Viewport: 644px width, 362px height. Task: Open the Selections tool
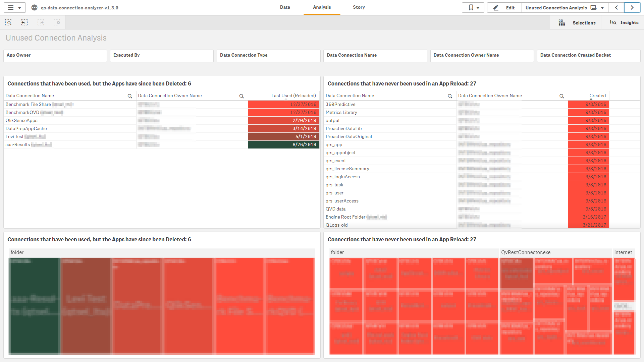coord(584,22)
